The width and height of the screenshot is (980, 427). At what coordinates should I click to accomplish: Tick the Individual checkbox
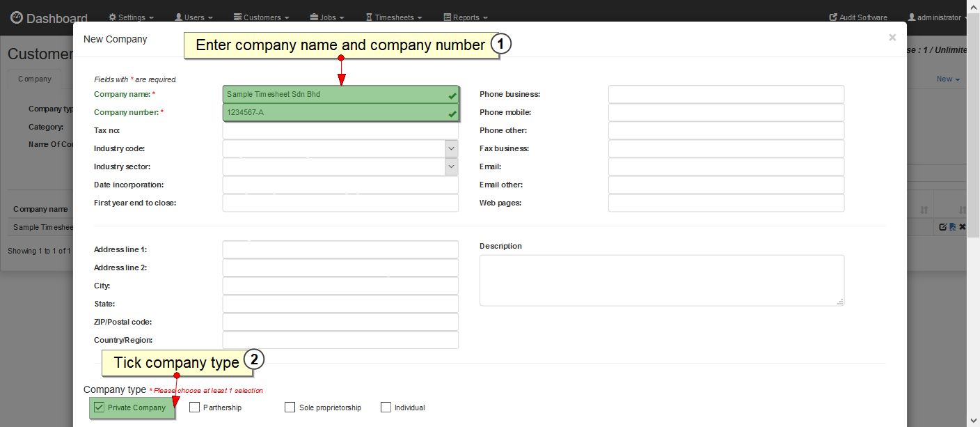point(386,407)
